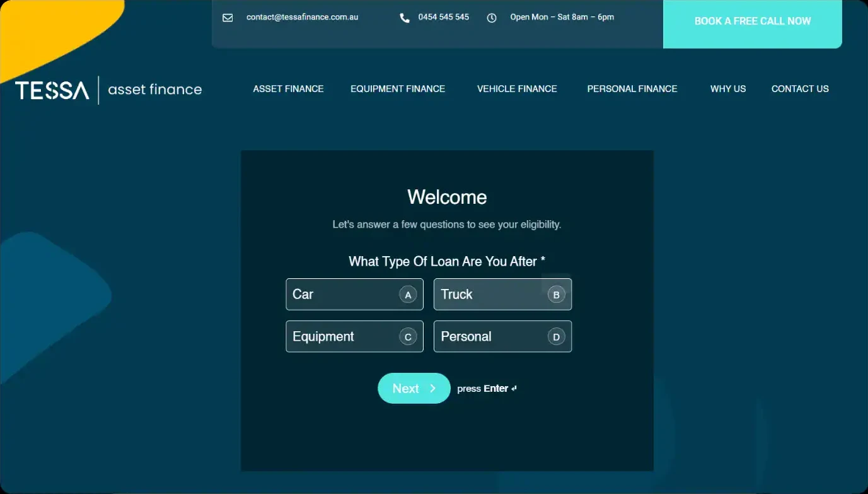Go to the Contact Us page

pos(800,89)
